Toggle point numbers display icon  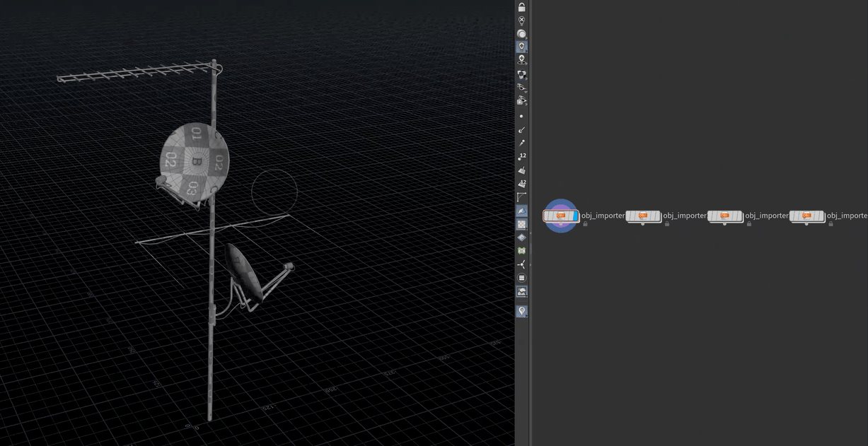(x=522, y=157)
